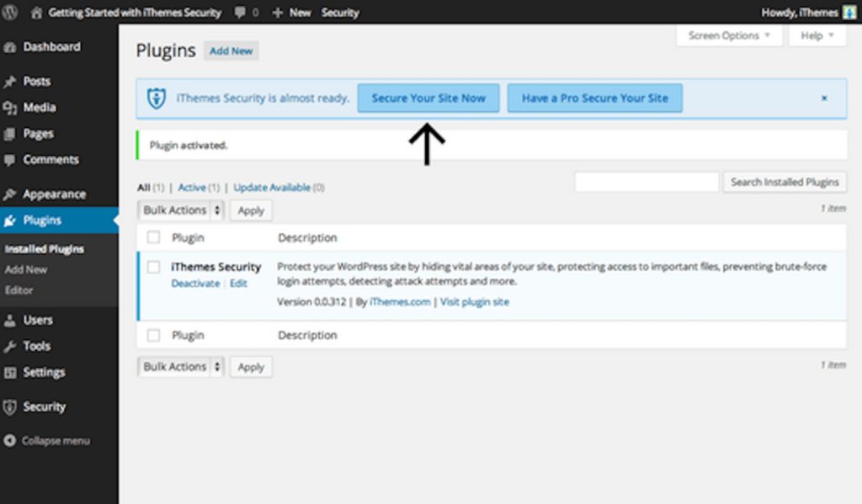This screenshot has width=862, height=504.
Task: Select Installed Plugins submenu item
Action: 45,250
